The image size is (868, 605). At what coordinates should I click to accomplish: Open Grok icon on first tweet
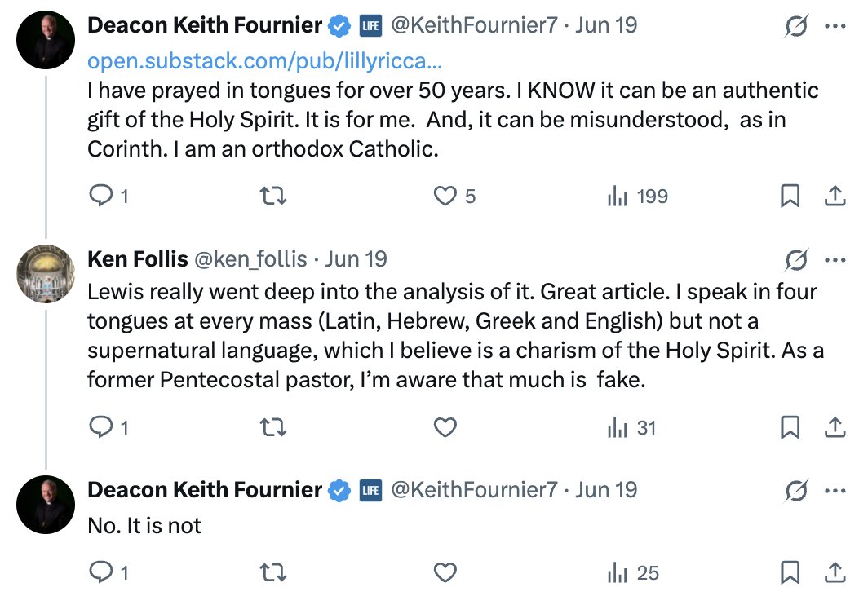(796, 27)
